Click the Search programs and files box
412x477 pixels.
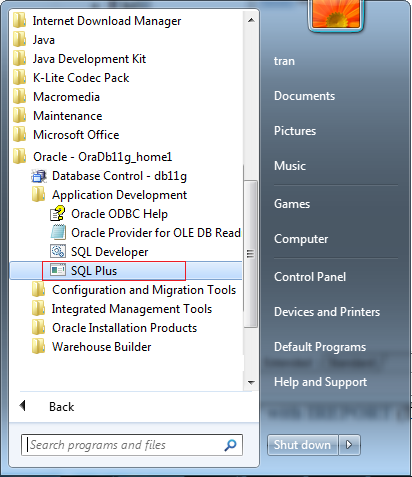click(x=132, y=445)
